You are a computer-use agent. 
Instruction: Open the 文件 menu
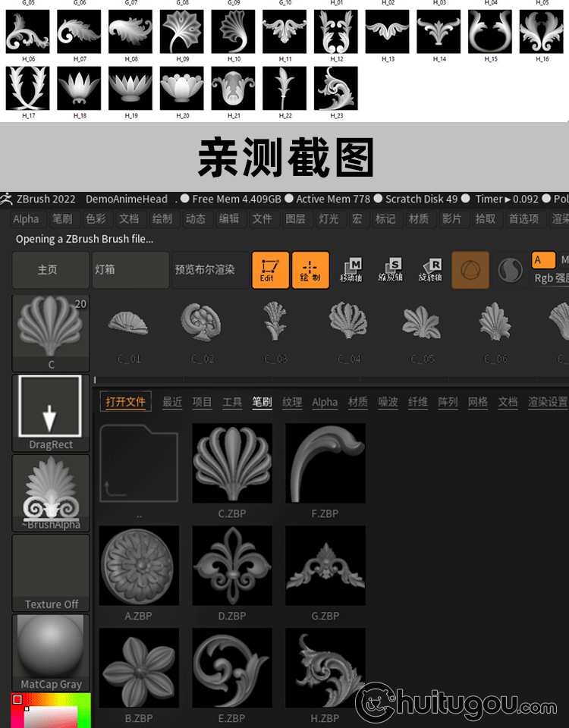click(262, 218)
